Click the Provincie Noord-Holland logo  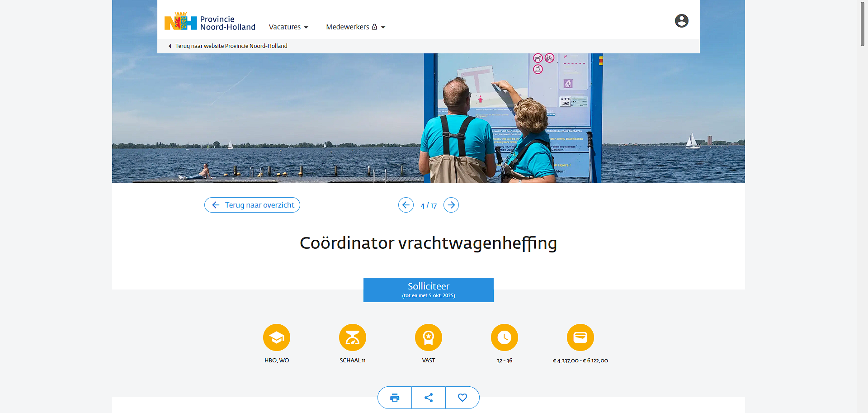click(210, 23)
